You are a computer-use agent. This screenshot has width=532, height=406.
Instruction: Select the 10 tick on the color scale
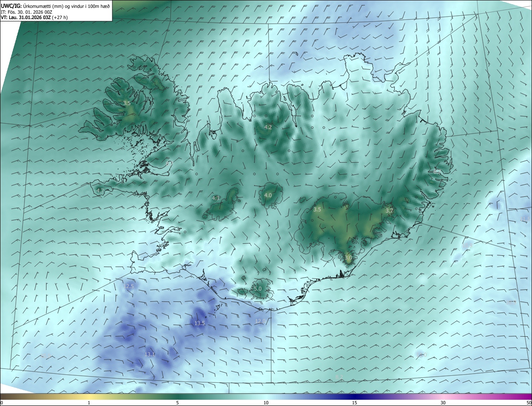pos(266,403)
